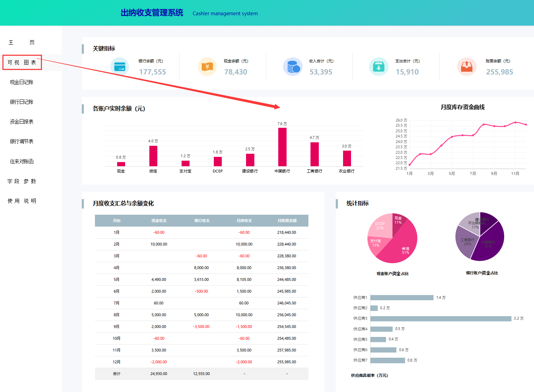Click the 建设银行 bar in chart
The width and height of the screenshot is (534, 392).
[250, 160]
